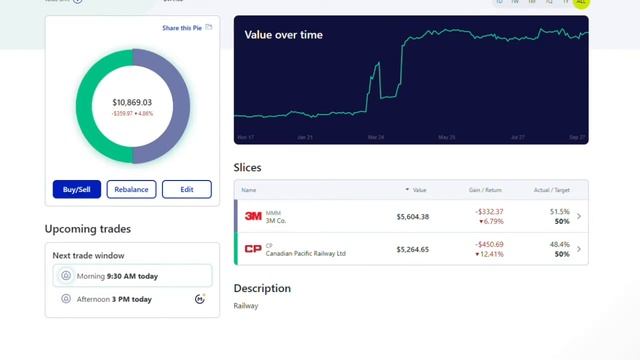The width and height of the screenshot is (640, 360).
Task: Click the Actual / Target column header
Action: [551, 190]
